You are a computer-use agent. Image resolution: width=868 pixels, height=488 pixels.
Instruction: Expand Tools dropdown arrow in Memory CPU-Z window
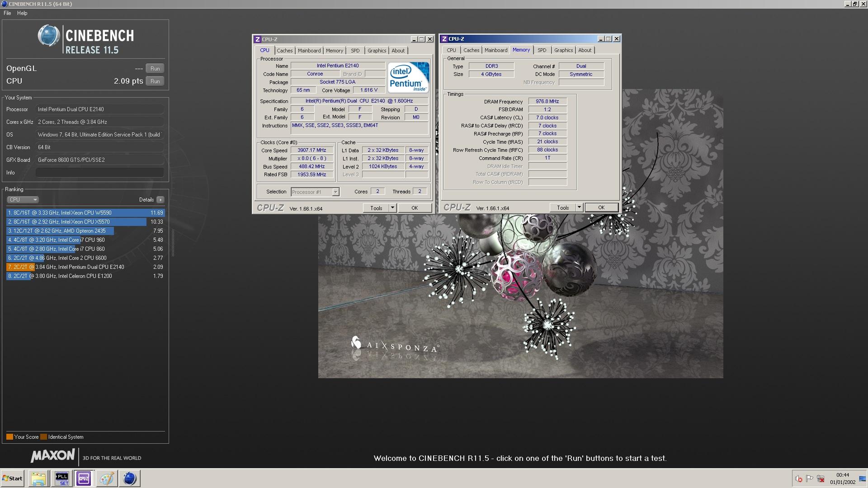(579, 208)
